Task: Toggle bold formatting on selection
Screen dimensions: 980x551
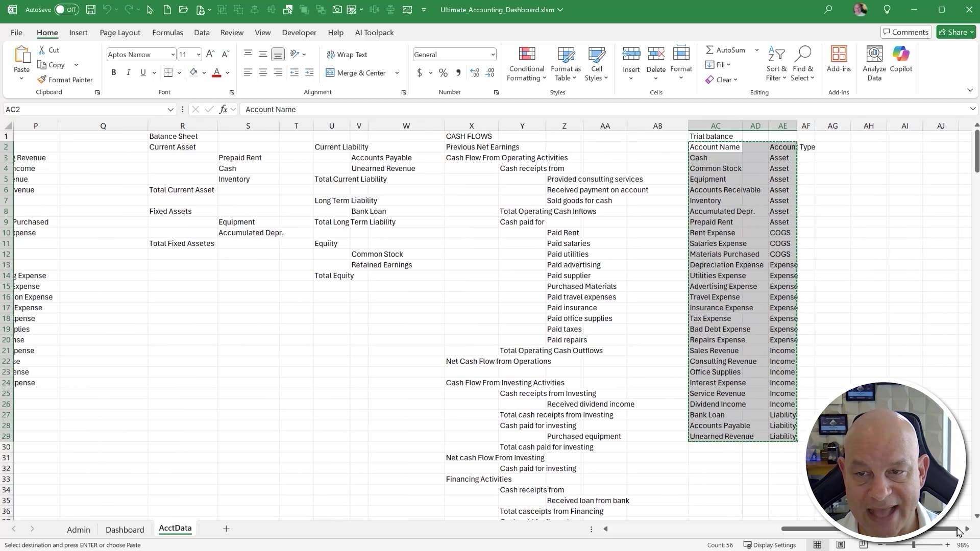Action: [x=113, y=72]
